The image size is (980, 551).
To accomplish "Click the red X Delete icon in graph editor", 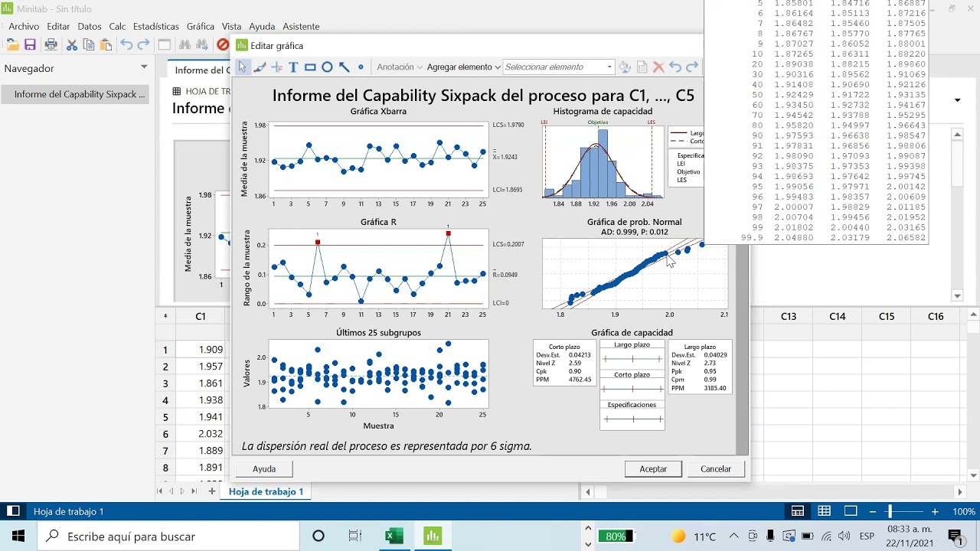I will [658, 67].
